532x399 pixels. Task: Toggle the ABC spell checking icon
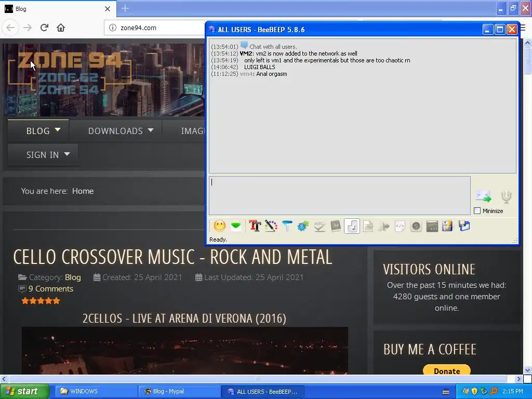click(320, 226)
